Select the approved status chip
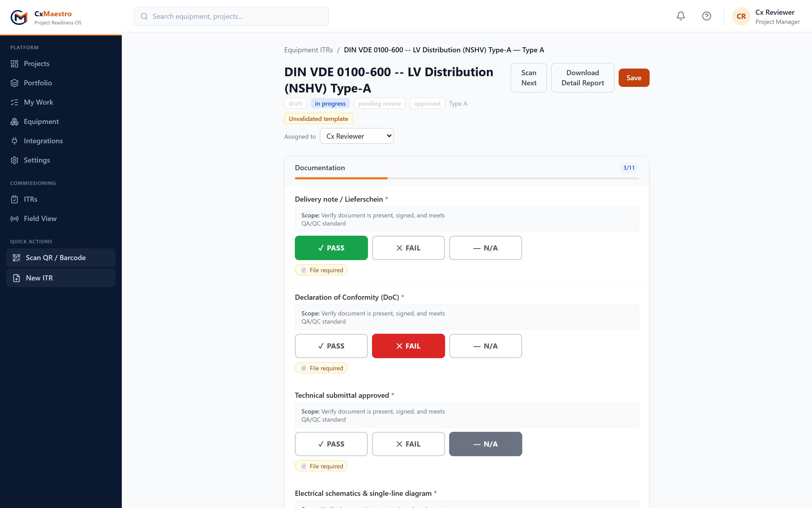Image resolution: width=812 pixels, height=508 pixels. [x=427, y=103]
